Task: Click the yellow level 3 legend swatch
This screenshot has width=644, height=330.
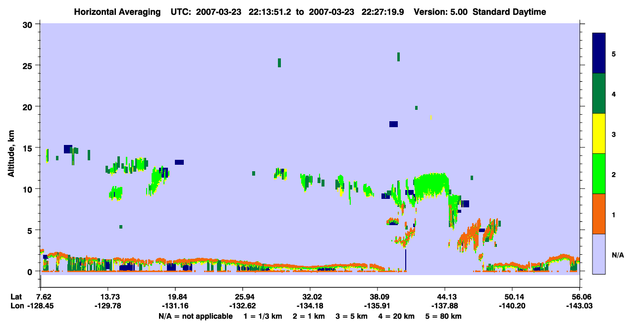Action: pyautogui.click(x=599, y=134)
